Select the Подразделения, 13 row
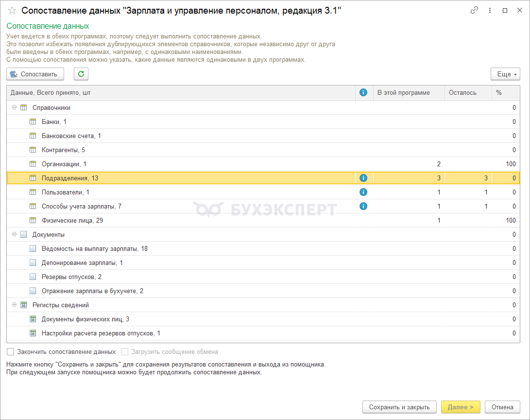The image size is (530, 420). (x=263, y=178)
